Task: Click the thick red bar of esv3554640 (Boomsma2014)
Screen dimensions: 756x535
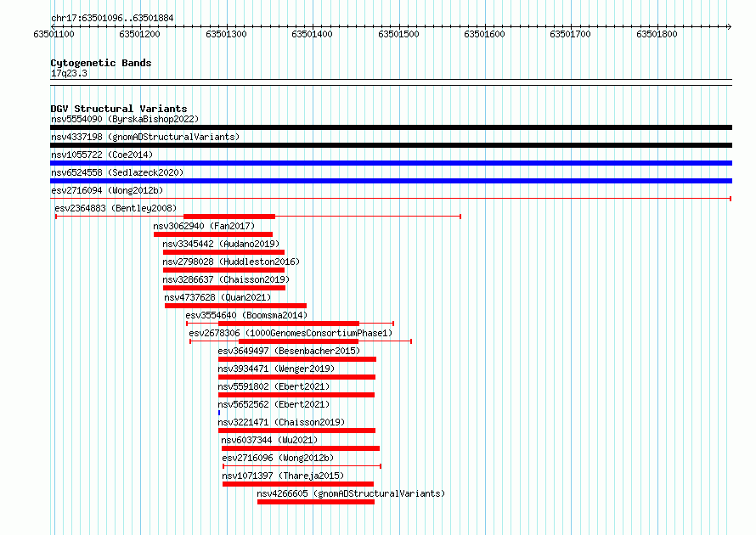Action: pyautogui.click(x=289, y=324)
